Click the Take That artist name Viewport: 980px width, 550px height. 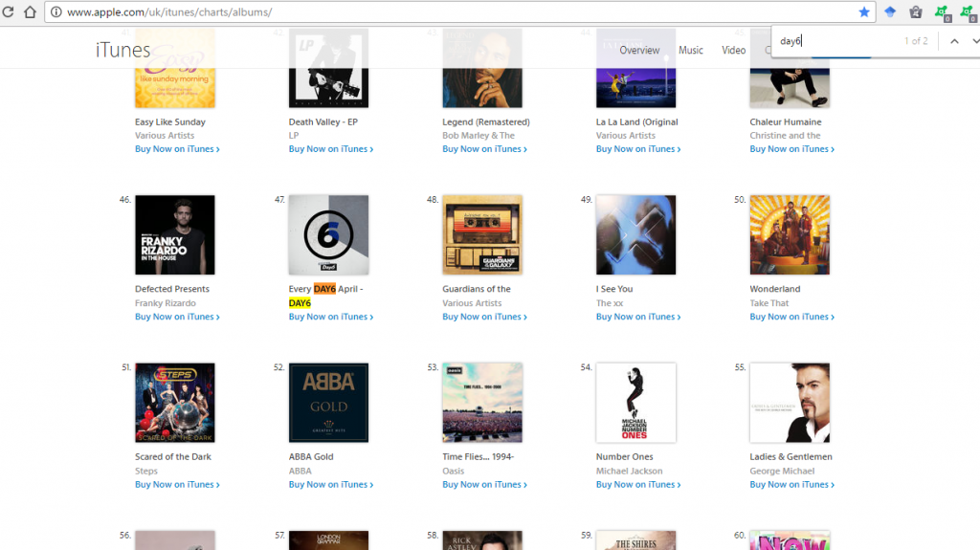click(x=769, y=303)
